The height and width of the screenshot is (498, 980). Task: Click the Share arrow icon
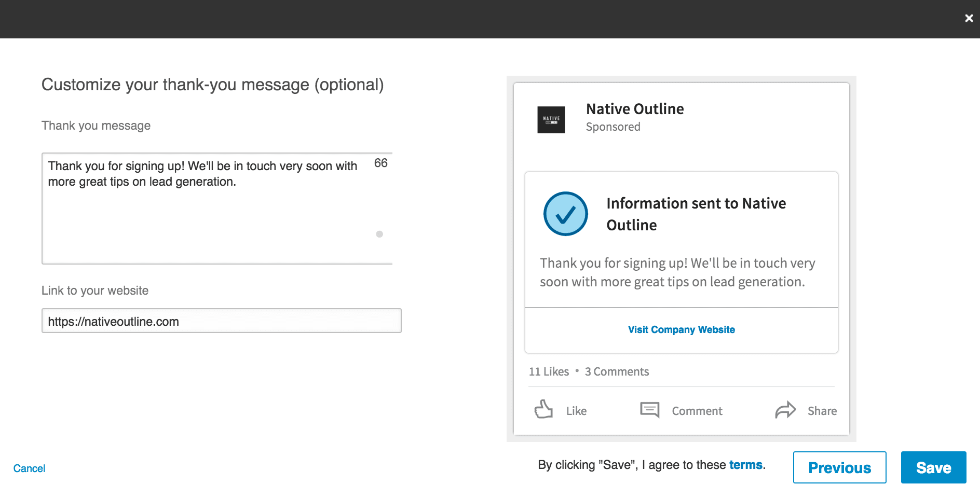[x=785, y=410]
